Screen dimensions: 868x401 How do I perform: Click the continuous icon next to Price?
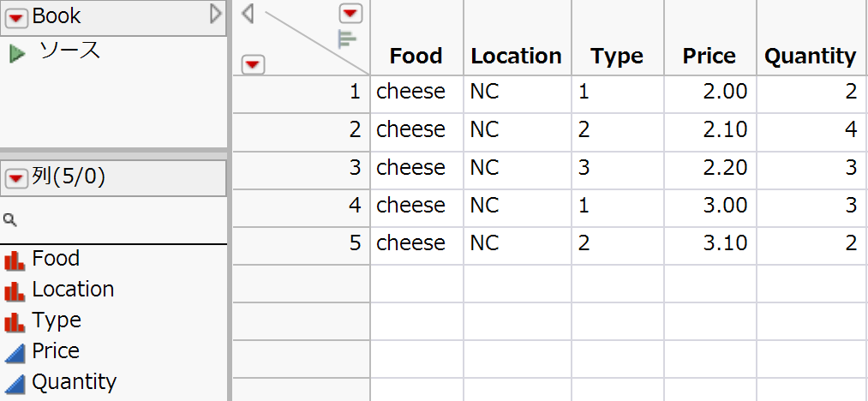(x=15, y=352)
